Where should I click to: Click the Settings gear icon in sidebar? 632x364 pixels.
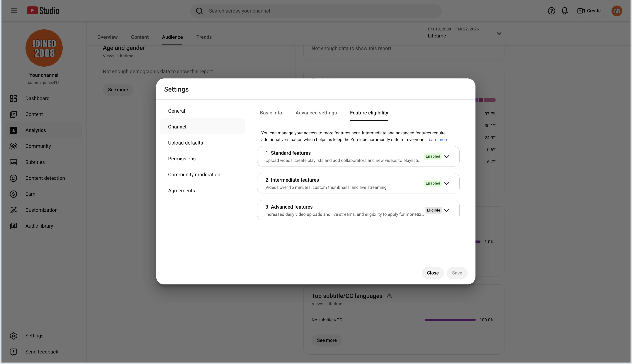pos(13,336)
